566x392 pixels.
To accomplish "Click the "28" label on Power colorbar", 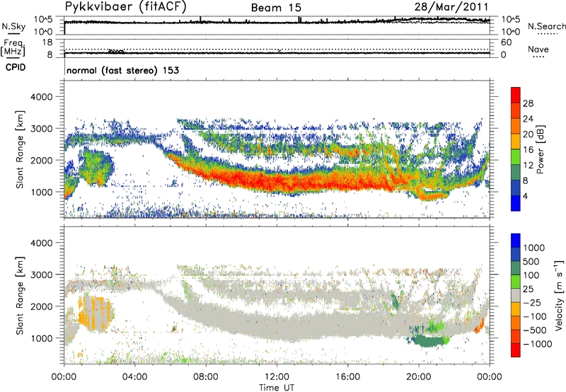I will pos(528,103).
